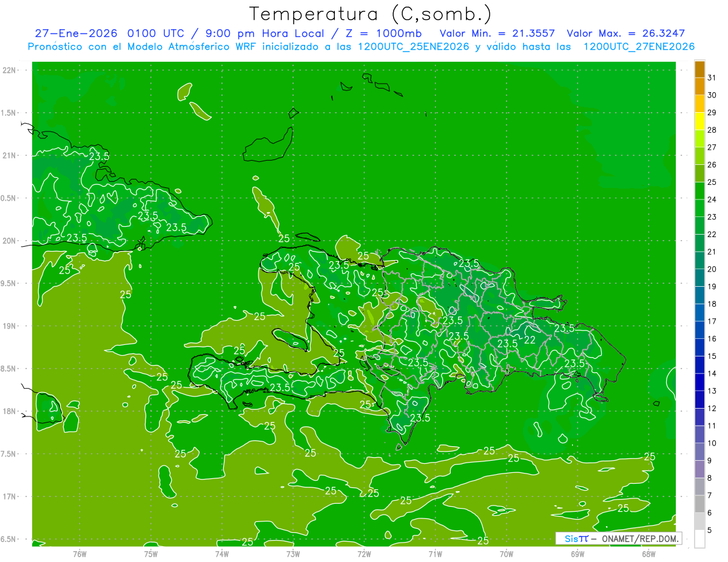Click the color bar label '23'
Image resolution: width=728 pixels, height=562 pixels.
pos(712,217)
